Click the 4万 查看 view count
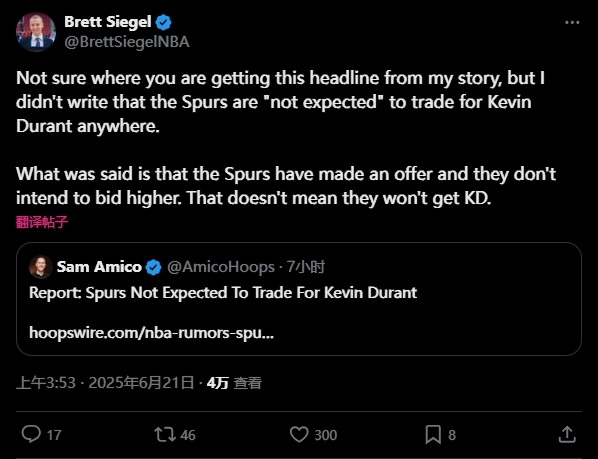The height and width of the screenshot is (459, 598). point(234,383)
